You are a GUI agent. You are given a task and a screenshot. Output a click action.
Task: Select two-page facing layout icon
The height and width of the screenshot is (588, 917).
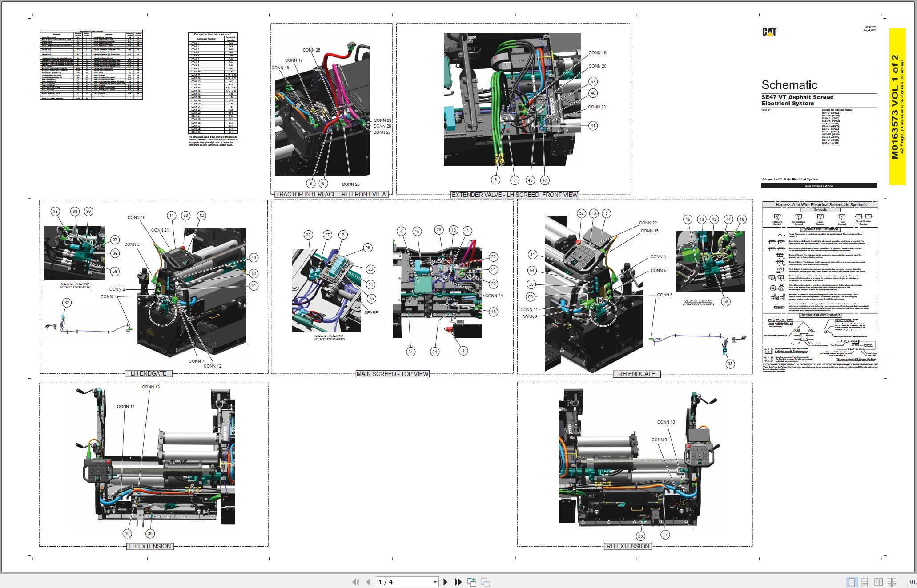[x=878, y=582]
